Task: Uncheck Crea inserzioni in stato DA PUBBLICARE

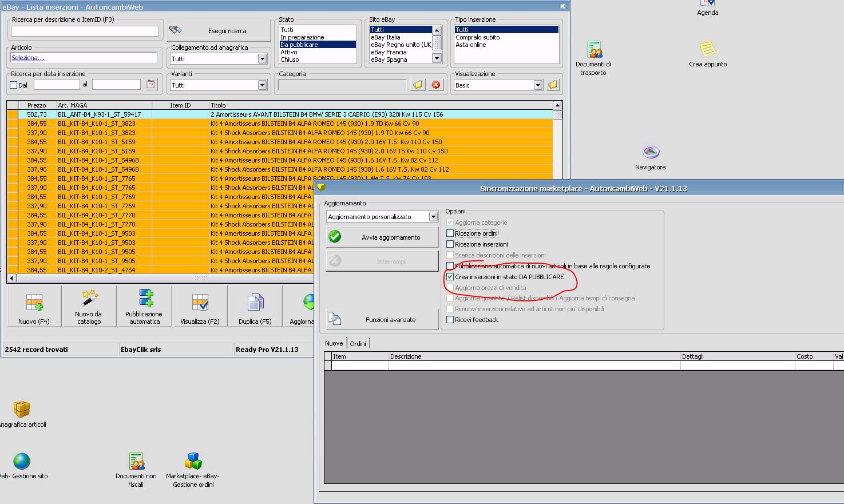Action: click(x=450, y=277)
